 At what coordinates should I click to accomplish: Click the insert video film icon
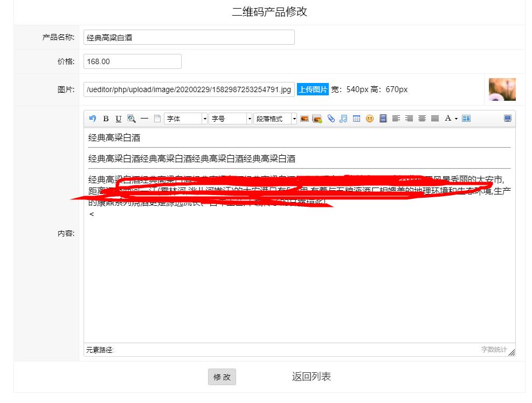(x=383, y=119)
